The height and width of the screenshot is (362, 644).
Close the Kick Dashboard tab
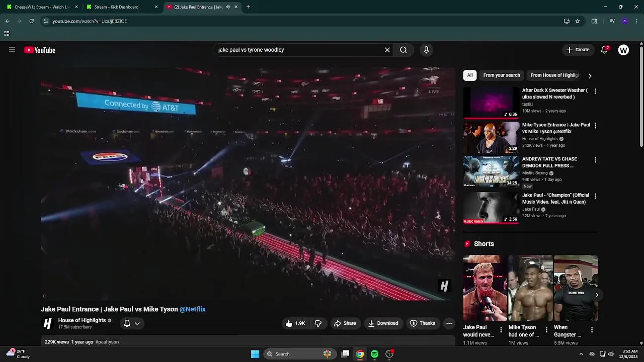(156, 7)
